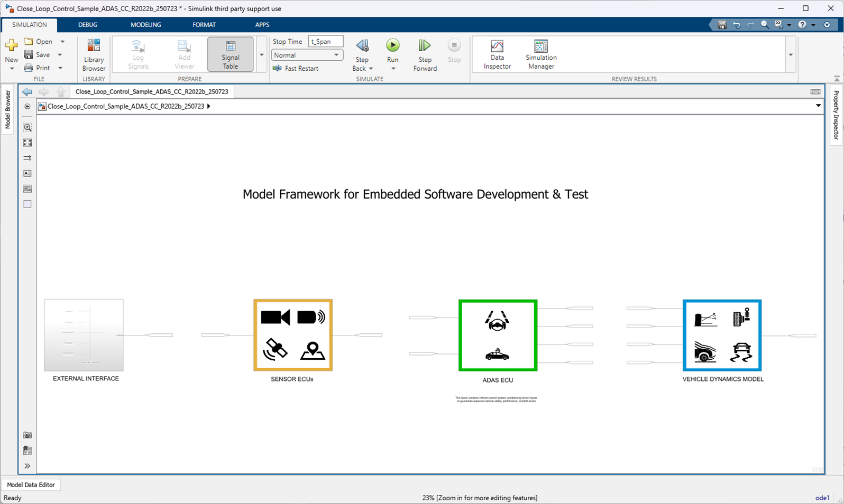Click the Step Back icon
Image resolution: width=844 pixels, height=504 pixels.
(362, 46)
